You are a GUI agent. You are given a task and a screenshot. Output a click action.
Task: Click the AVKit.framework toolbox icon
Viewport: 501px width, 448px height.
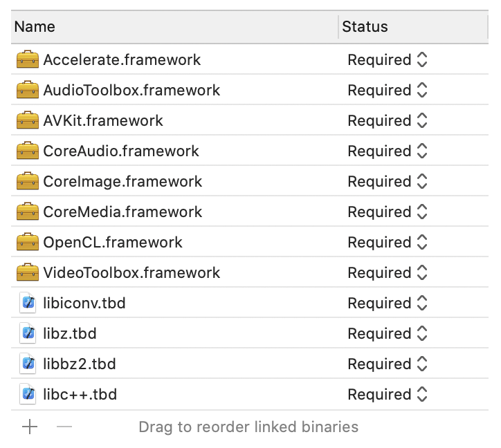(x=27, y=121)
